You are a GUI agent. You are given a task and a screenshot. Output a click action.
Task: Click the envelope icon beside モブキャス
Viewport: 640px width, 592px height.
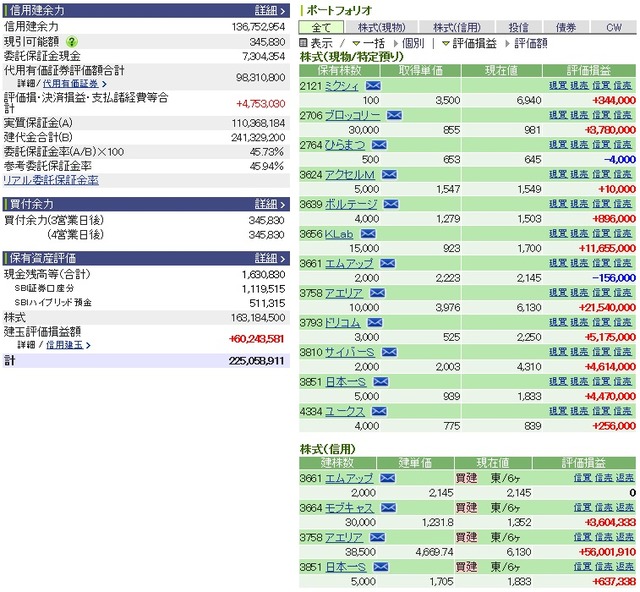click(388, 508)
